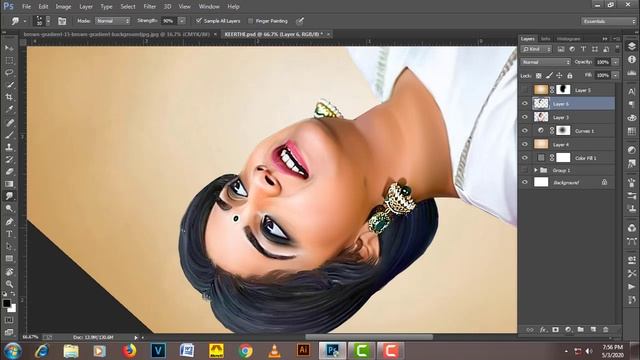
Task: Toggle the brush panel icon in options bar
Action: click(62, 21)
